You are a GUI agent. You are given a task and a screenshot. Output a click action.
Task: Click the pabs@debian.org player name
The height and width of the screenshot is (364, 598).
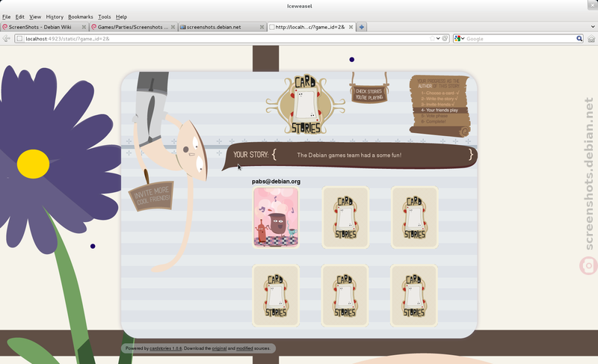276,182
